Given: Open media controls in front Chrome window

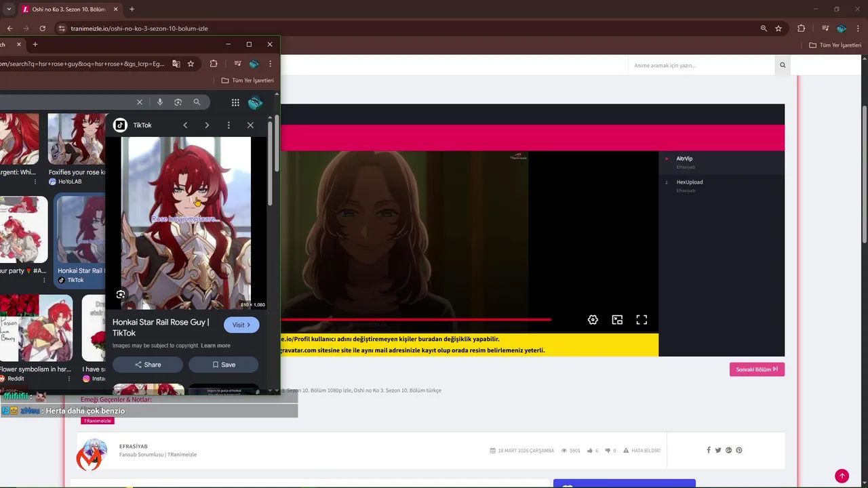Looking at the screenshot, I should (237, 64).
